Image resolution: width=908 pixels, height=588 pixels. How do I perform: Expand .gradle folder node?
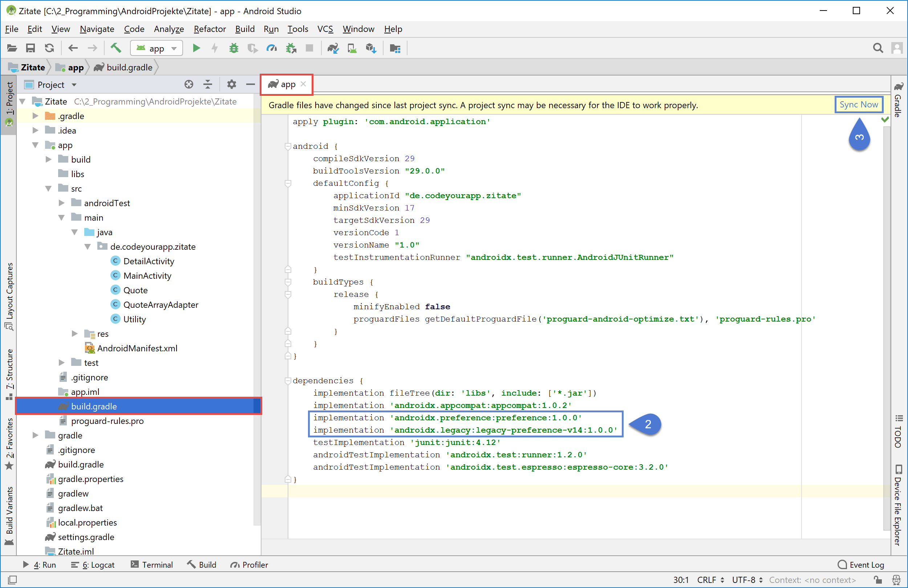(x=36, y=116)
